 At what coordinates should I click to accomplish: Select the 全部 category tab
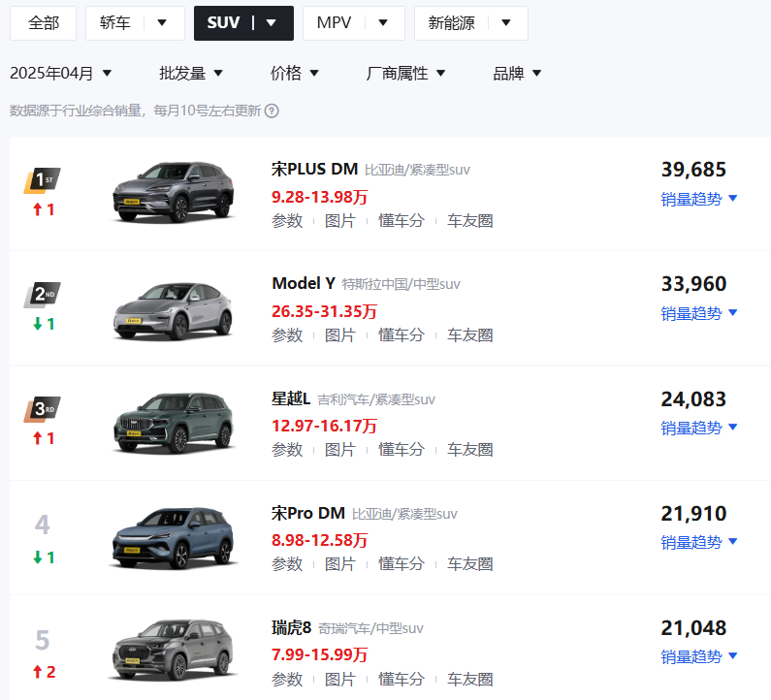[44, 23]
